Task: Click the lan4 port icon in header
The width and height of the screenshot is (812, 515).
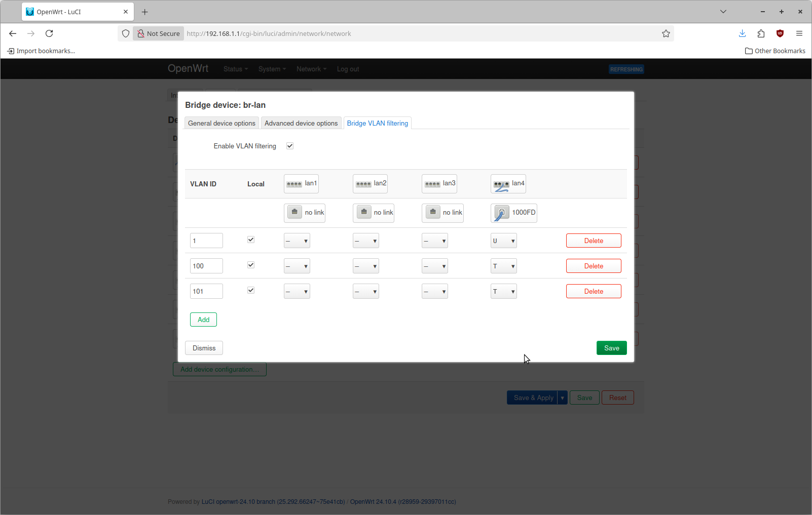Action: tap(501, 185)
